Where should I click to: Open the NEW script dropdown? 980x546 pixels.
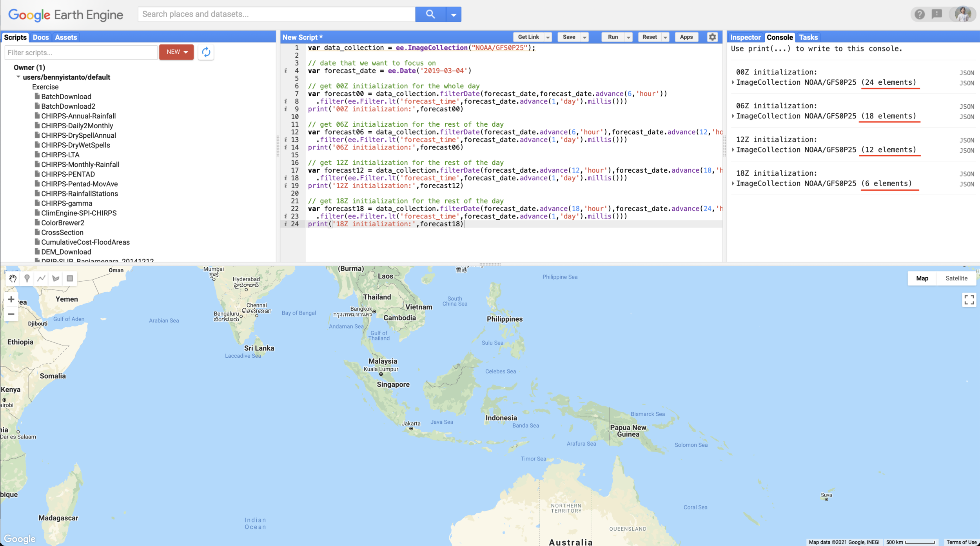pyautogui.click(x=176, y=52)
